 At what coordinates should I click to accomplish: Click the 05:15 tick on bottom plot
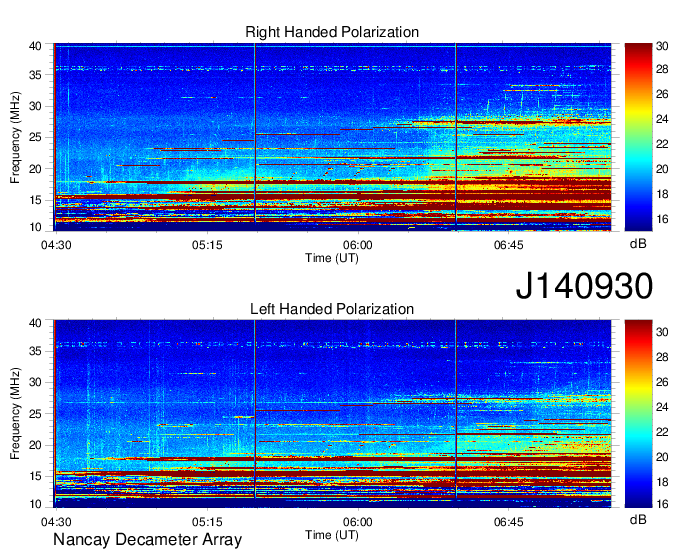[207, 522]
